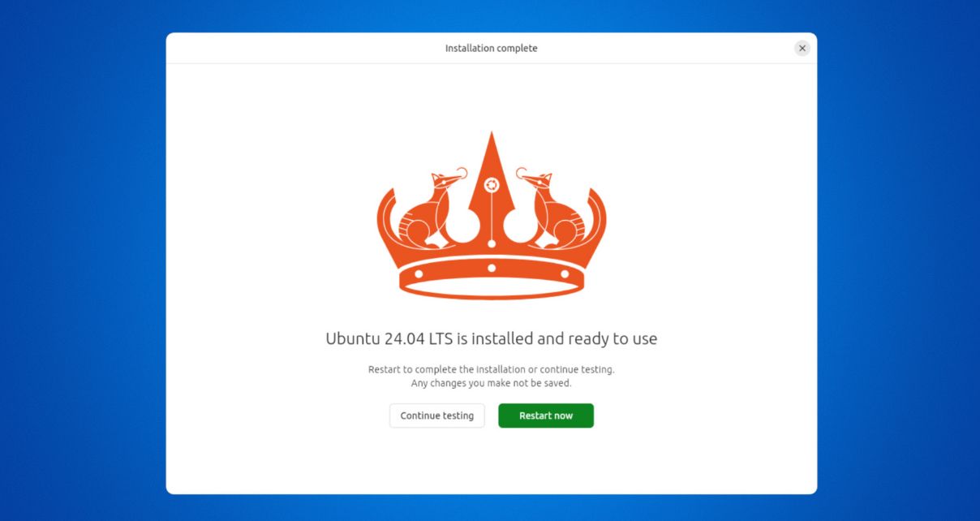980x521 pixels.
Task: Click the top tip of crown spike
Action: coord(491,136)
